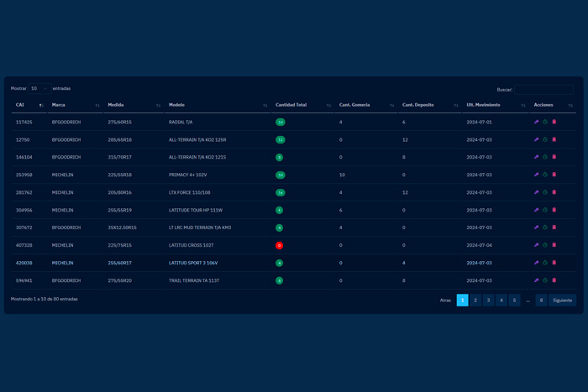Go to pagination page 4
Image resolution: width=588 pixels, height=392 pixels.
tap(501, 301)
